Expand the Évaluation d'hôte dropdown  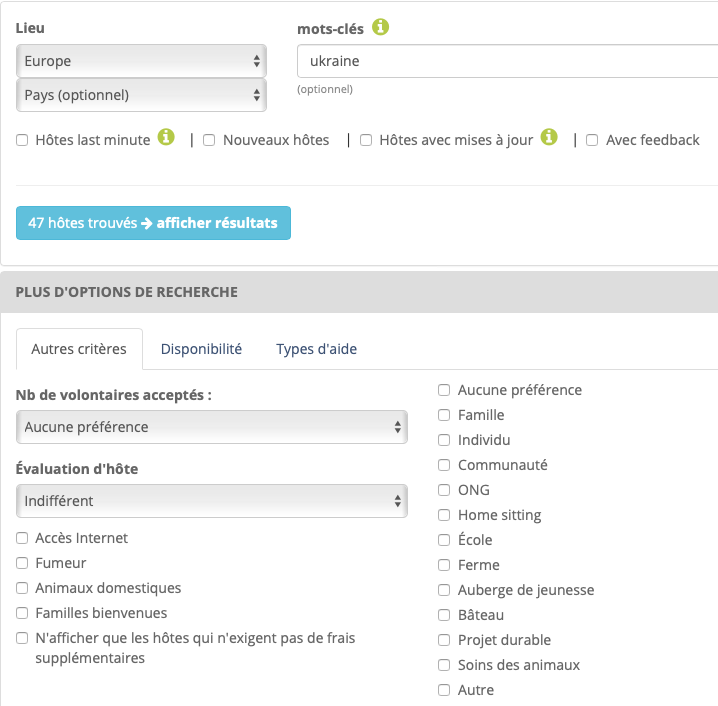(x=212, y=501)
